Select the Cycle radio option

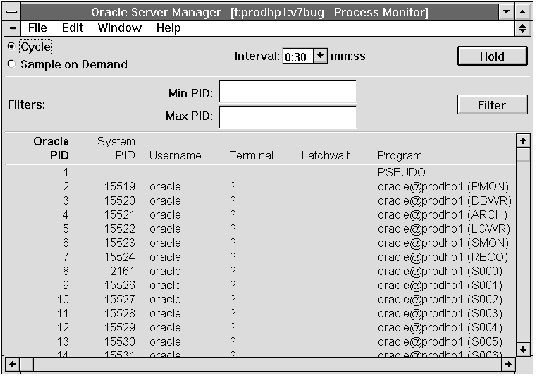coord(30,47)
